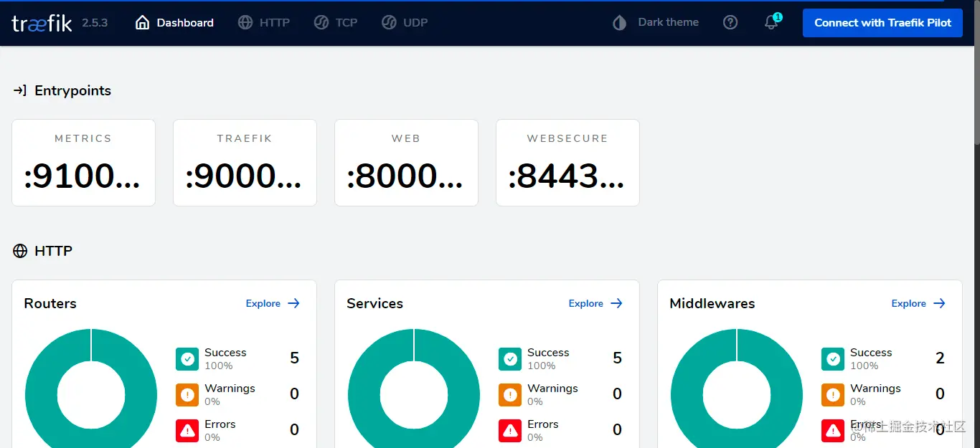Image resolution: width=980 pixels, height=448 pixels.
Task: Click Services Errors label
Action: pos(543,424)
